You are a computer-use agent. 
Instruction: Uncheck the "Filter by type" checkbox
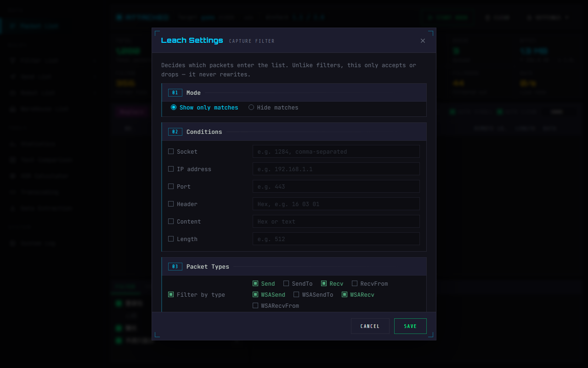tap(171, 294)
